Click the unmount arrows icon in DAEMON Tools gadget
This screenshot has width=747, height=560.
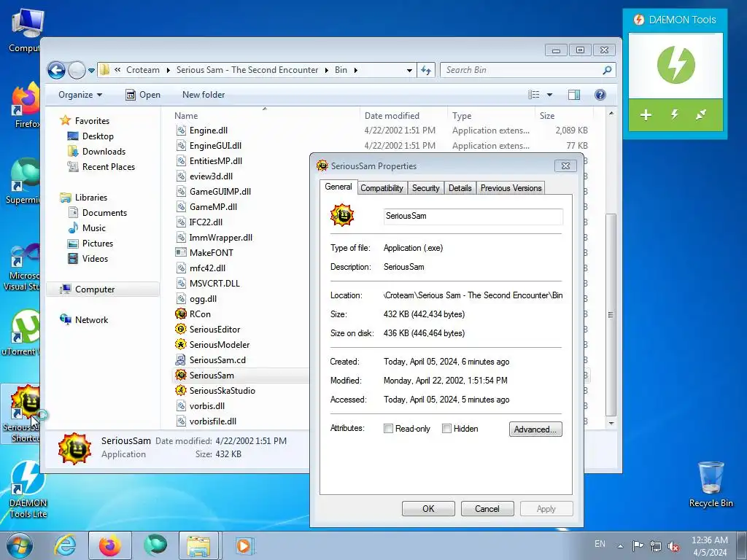pyautogui.click(x=701, y=114)
